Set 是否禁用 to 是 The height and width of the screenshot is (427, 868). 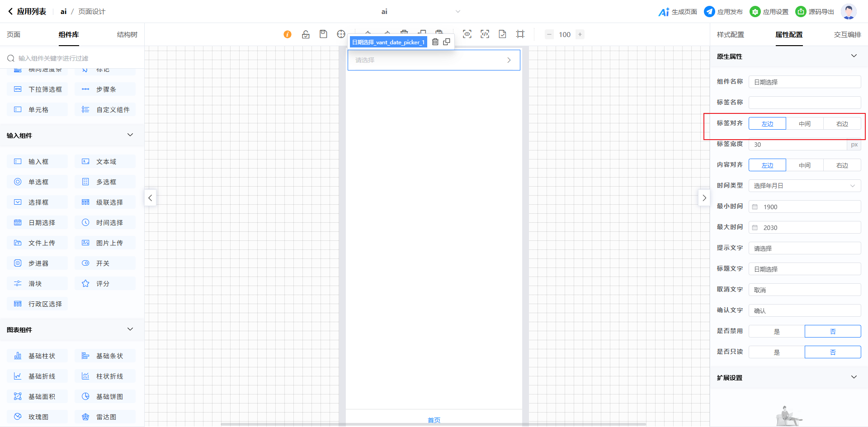(x=777, y=332)
